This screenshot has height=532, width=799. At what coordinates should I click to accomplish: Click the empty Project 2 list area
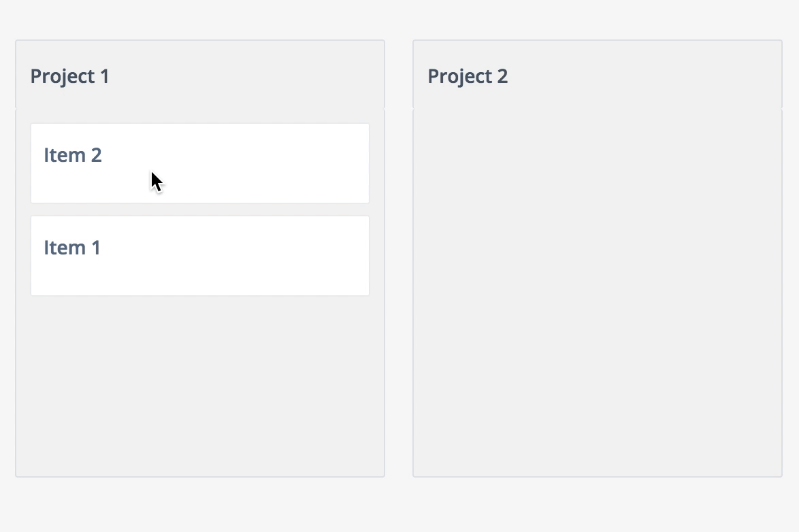click(x=598, y=293)
